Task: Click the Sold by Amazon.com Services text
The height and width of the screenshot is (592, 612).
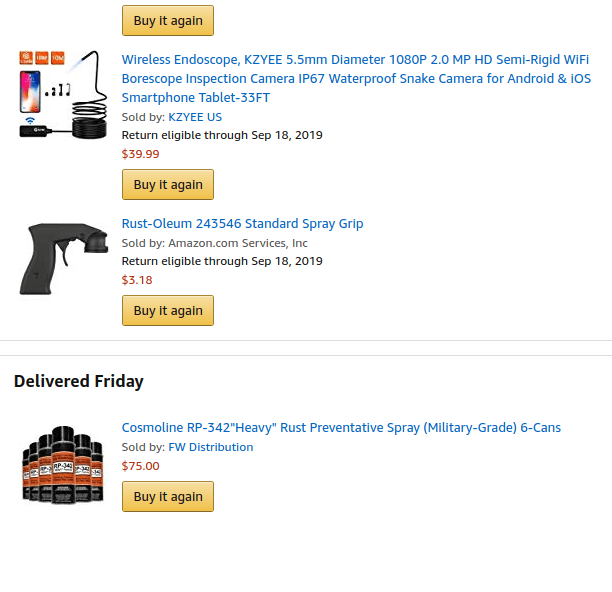Action: pyautogui.click(x=214, y=243)
